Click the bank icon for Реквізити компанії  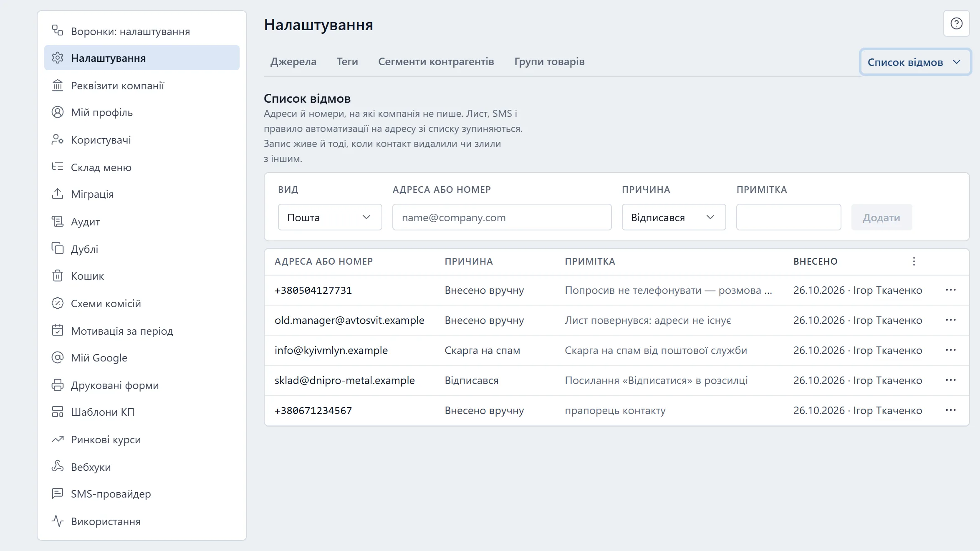tap(57, 85)
